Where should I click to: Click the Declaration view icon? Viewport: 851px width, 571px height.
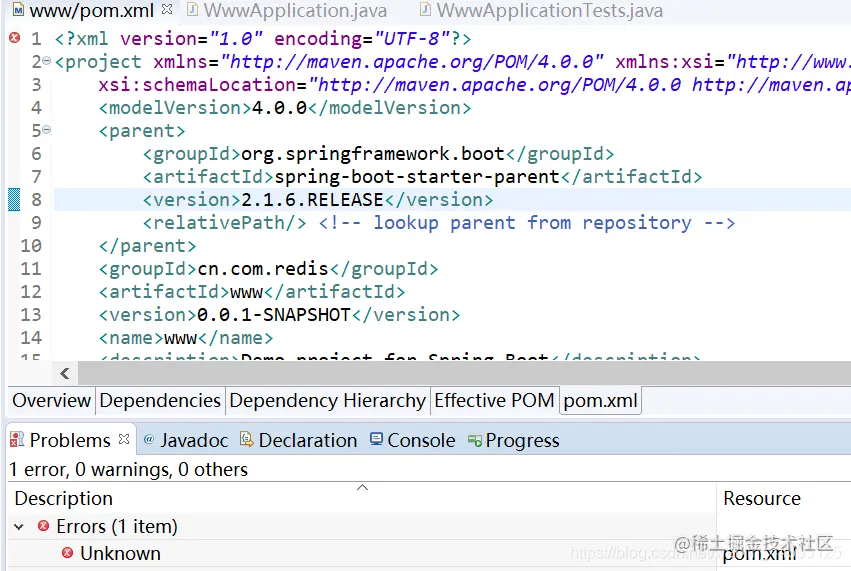tap(246, 439)
